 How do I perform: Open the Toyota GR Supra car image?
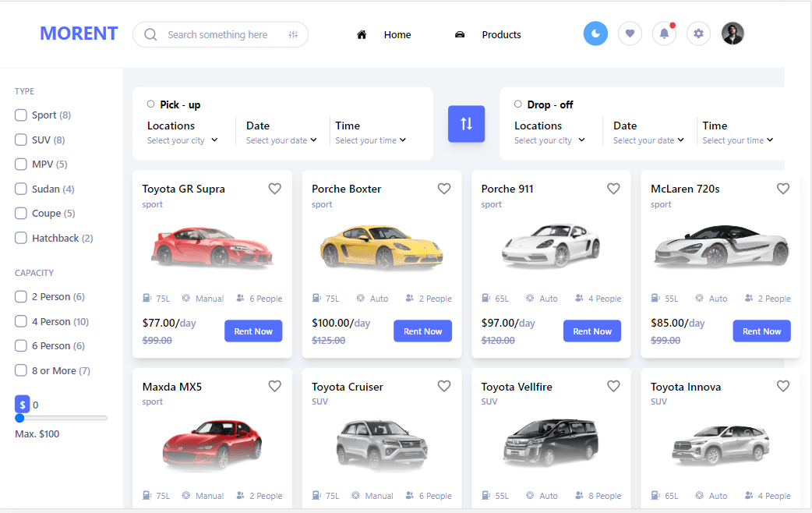pyautogui.click(x=212, y=246)
